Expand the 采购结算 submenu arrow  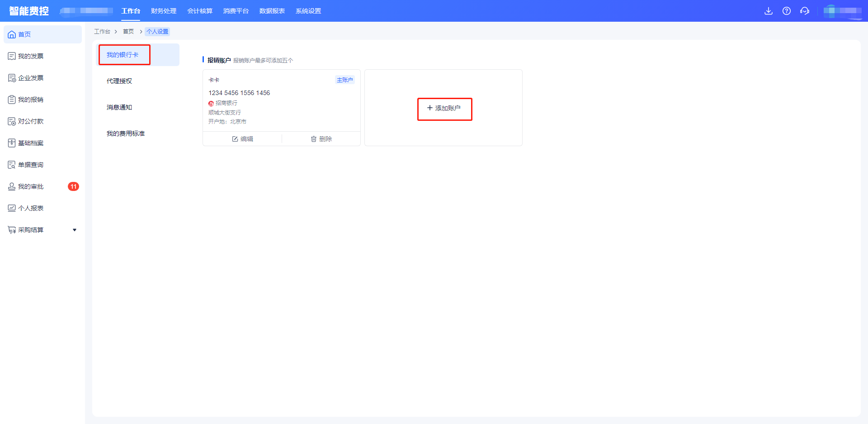[75, 230]
